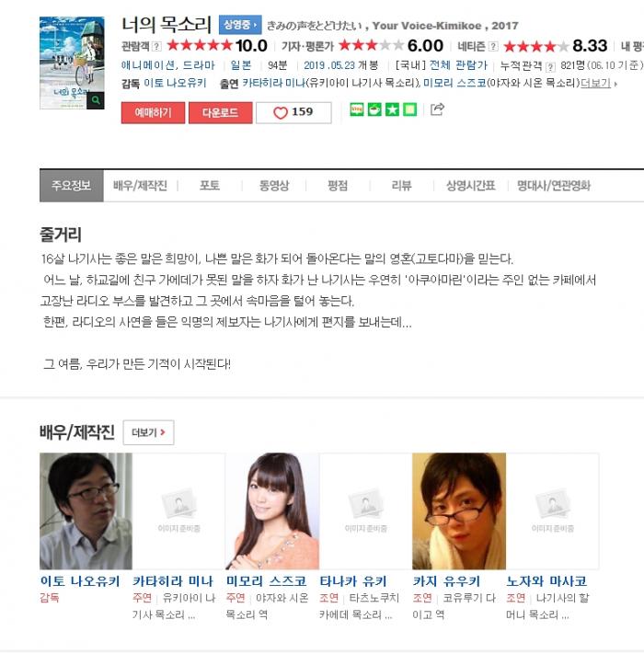
Task: Open the 상영중 now-showing badge
Action: (x=240, y=25)
